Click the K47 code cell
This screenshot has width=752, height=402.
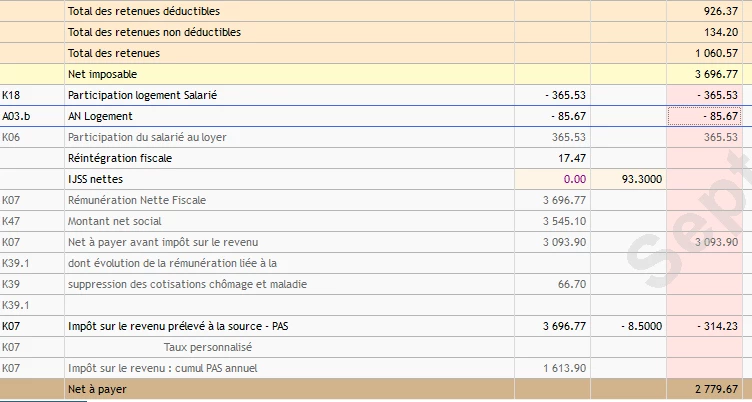pyautogui.click(x=12, y=221)
